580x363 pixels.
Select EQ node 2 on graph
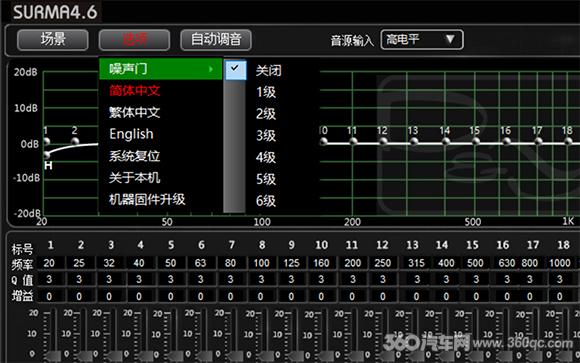pyautogui.click(x=75, y=141)
